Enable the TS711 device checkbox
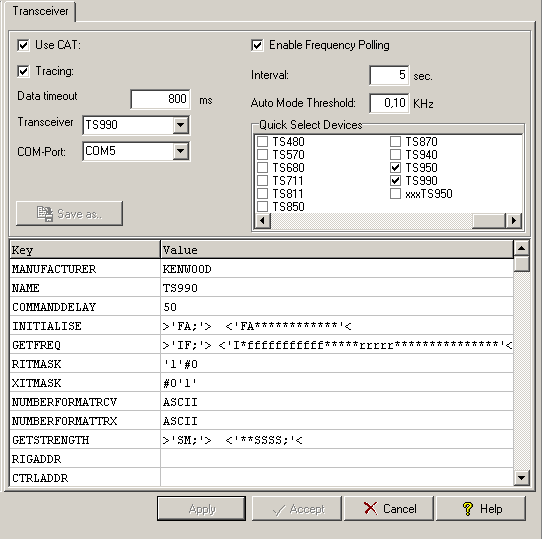 point(262,180)
